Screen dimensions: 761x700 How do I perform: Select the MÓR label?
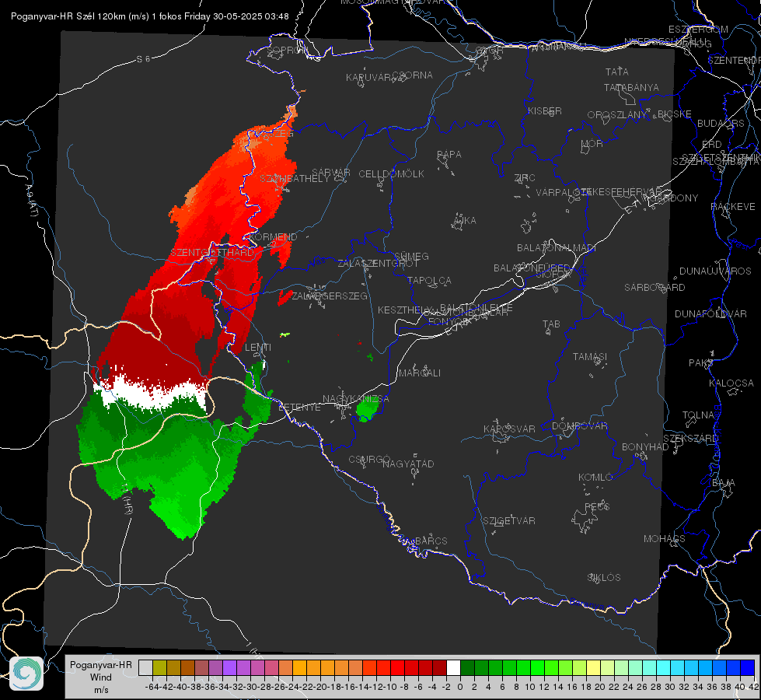pos(592,143)
